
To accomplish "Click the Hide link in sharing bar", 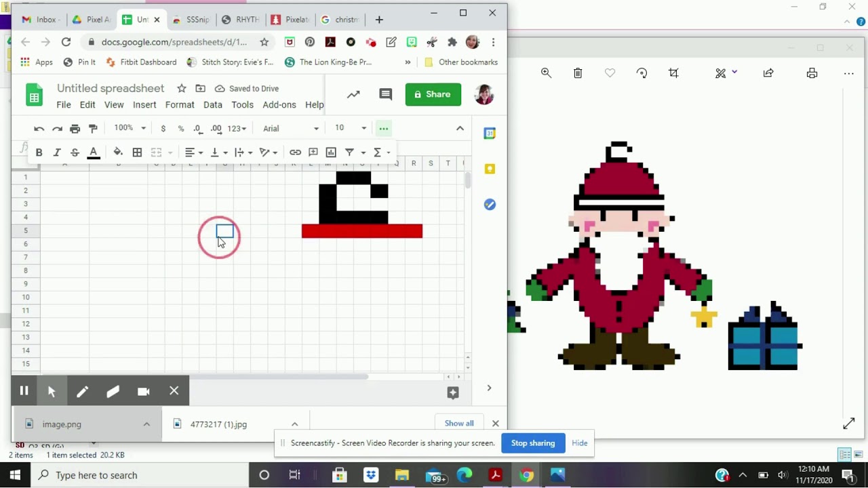I will click(x=580, y=443).
